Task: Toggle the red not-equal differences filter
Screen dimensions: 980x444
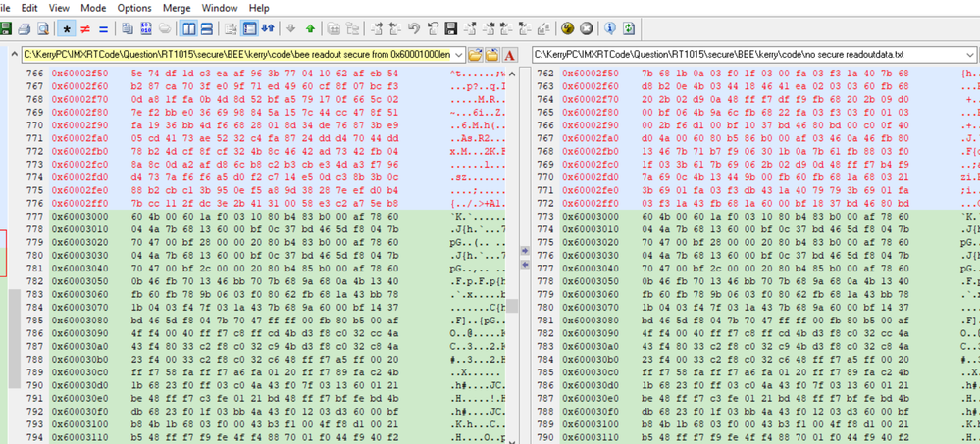Action: 85,28
